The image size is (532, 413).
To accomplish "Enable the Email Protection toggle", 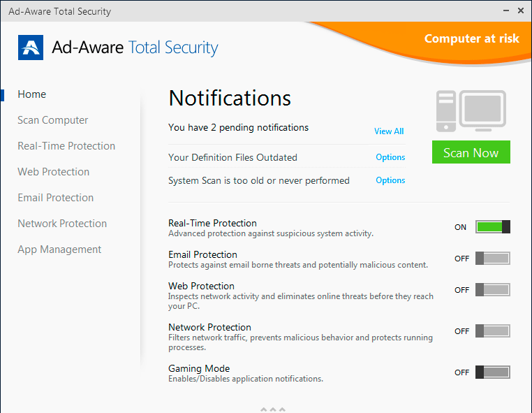I will (493, 259).
